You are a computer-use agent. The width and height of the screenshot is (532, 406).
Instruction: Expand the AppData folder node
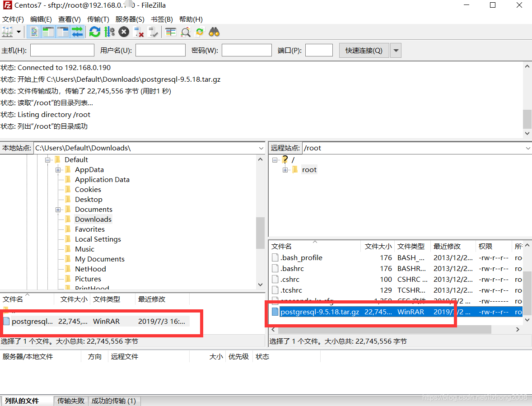58,170
